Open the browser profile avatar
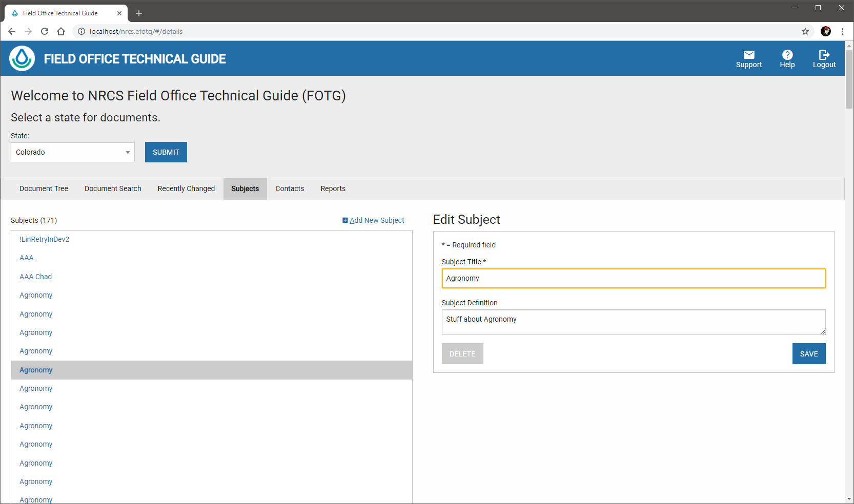Image resolution: width=854 pixels, height=504 pixels. 826,31
